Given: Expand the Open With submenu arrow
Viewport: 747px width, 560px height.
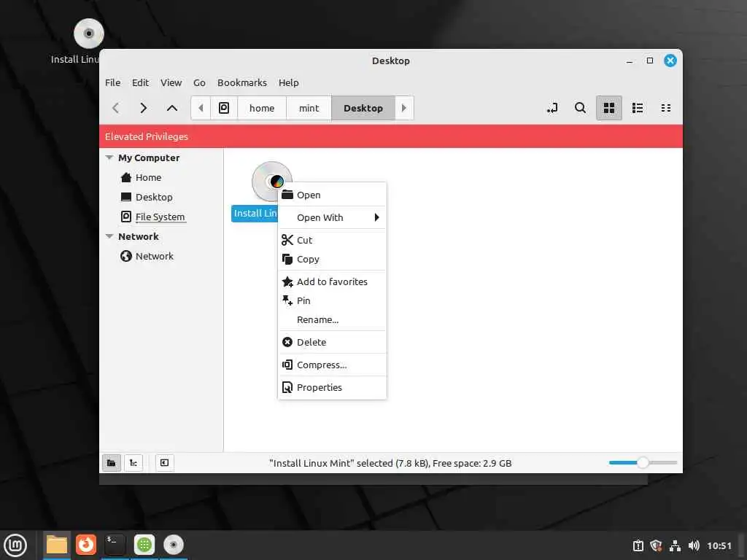Looking at the screenshot, I should tap(377, 217).
